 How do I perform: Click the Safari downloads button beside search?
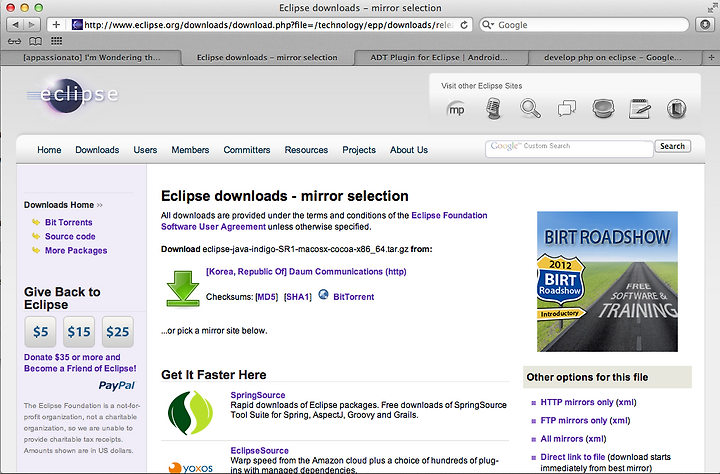705,25
